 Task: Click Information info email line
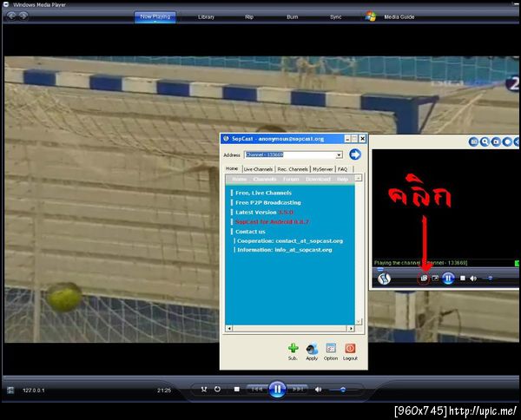(x=285, y=250)
